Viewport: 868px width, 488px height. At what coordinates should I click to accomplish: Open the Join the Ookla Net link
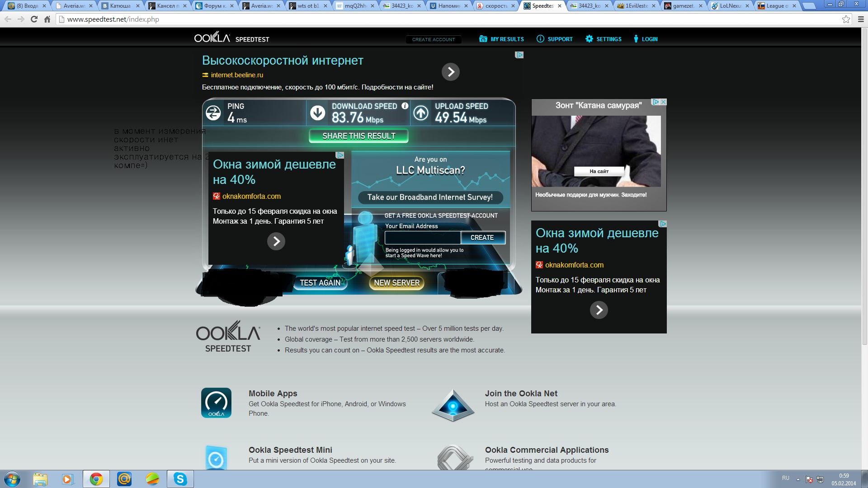[x=521, y=393]
